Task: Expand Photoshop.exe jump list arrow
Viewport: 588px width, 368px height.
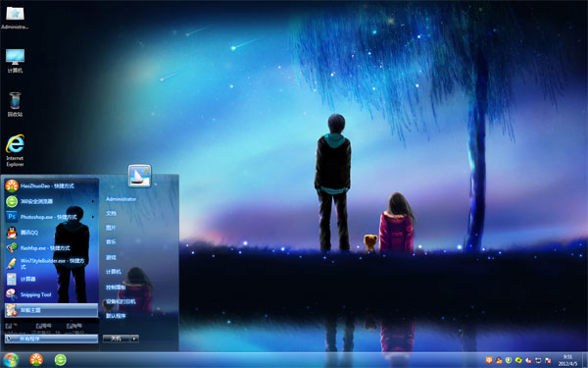Action: tap(93, 217)
